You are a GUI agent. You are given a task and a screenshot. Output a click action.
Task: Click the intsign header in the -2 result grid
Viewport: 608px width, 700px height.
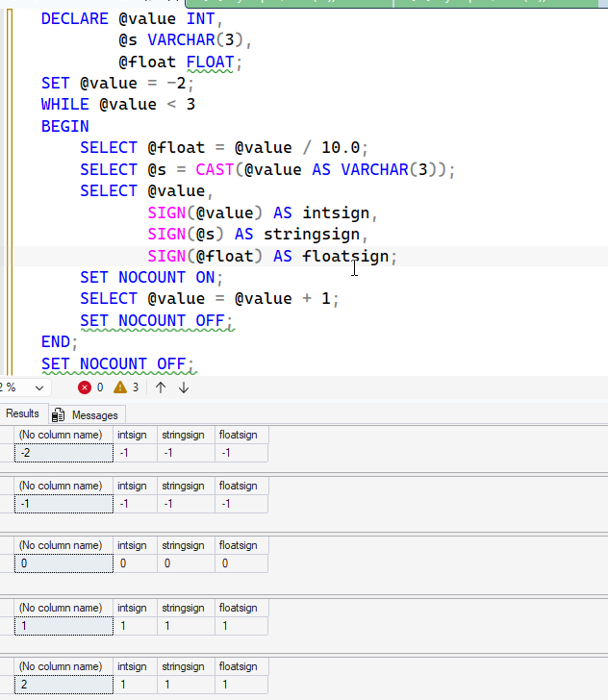[x=135, y=435]
